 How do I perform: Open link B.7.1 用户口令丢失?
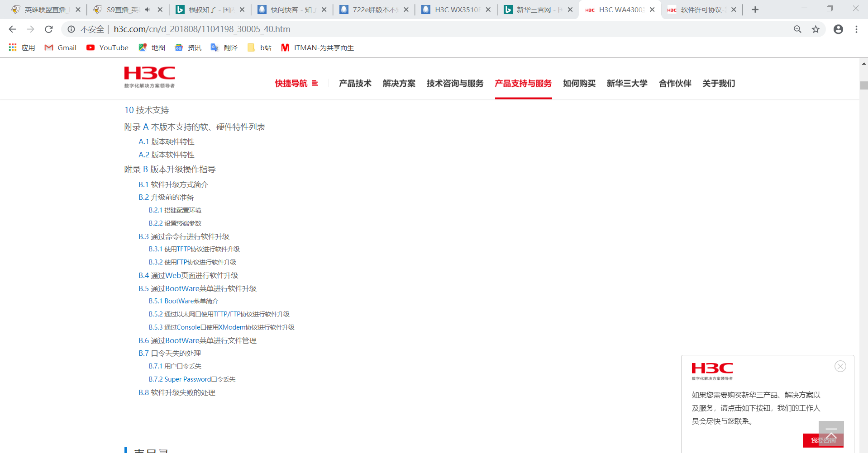(x=175, y=366)
